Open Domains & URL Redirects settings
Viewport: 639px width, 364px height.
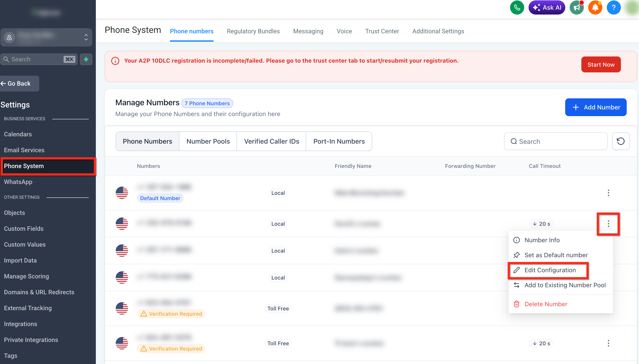39,292
